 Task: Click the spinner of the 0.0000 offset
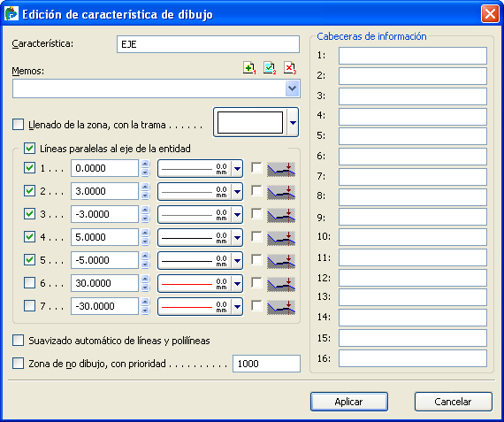pos(145,168)
